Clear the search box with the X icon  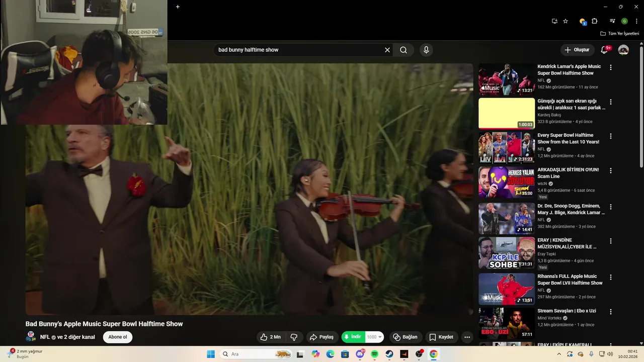pyautogui.click(x=387, y=50)
